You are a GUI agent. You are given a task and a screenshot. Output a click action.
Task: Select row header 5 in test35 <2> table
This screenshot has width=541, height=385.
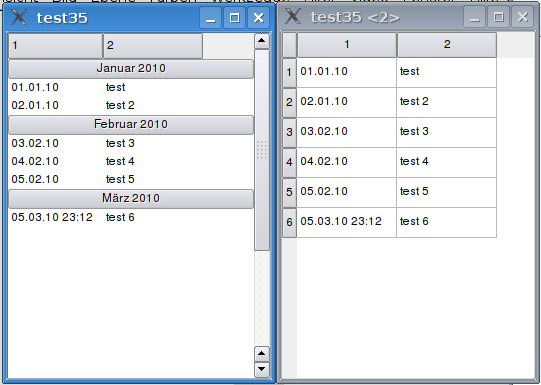[289, 192]
